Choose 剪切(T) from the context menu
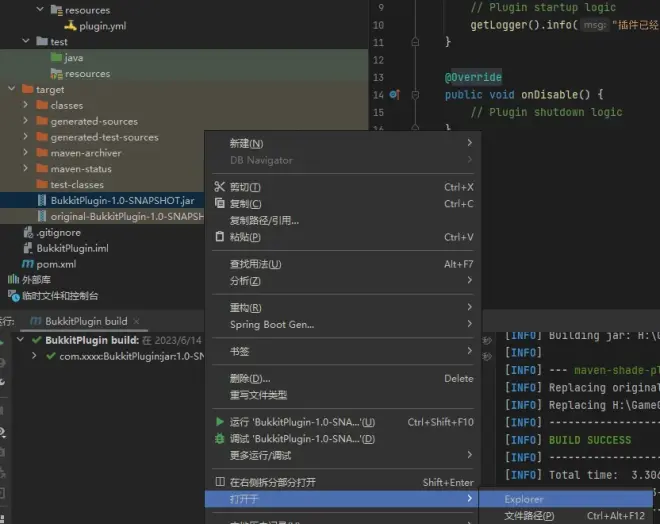 click(x=343, y=187)
